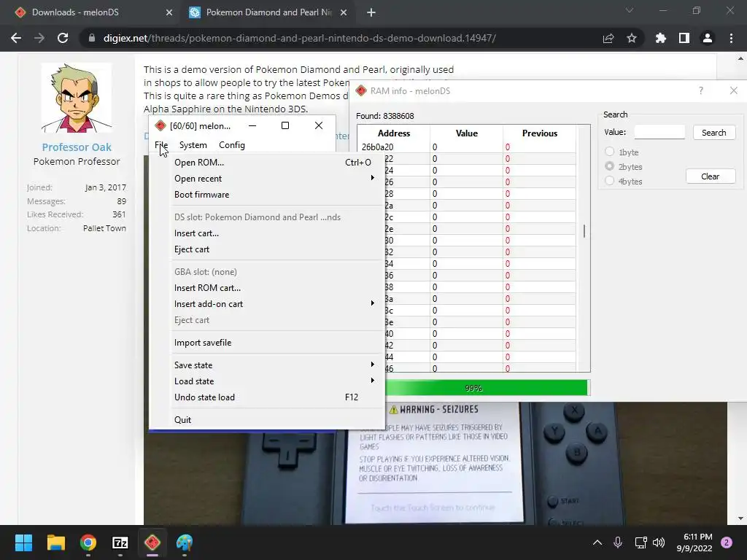
Task: Open File Explorer from the taskbar
Action: coord(55,542)
